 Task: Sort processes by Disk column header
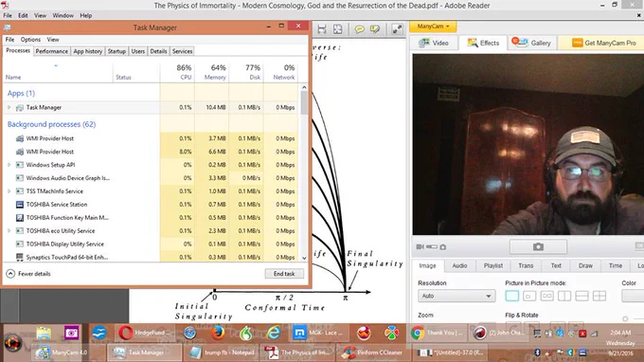tap(246, 72)
